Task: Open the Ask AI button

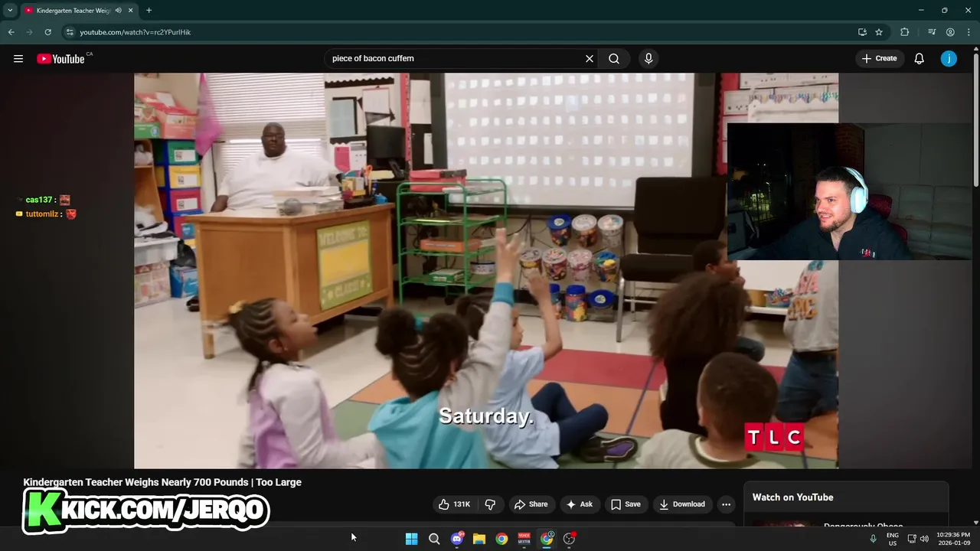Action: pos(580,504)
